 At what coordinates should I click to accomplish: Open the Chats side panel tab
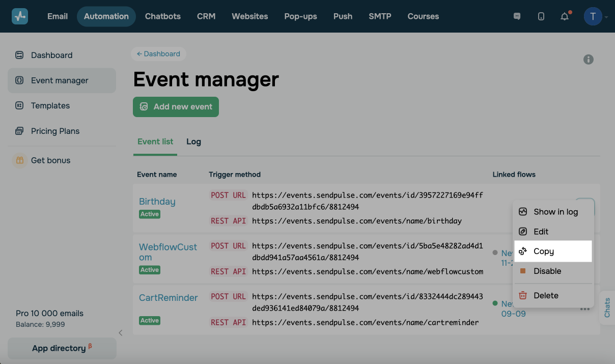[x=607, y=307]
